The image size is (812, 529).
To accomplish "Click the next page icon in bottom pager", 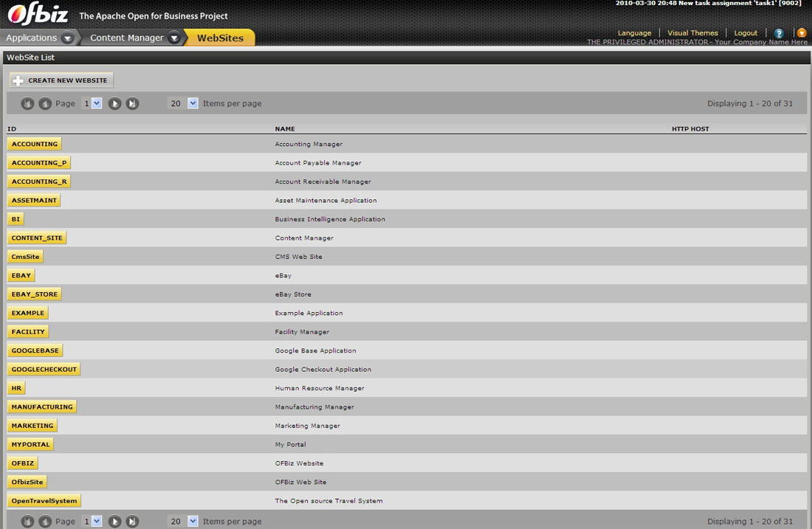I will [114, 521].
